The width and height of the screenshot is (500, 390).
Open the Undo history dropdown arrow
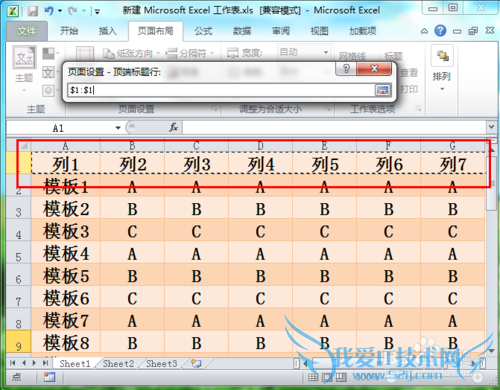point(60,11)
